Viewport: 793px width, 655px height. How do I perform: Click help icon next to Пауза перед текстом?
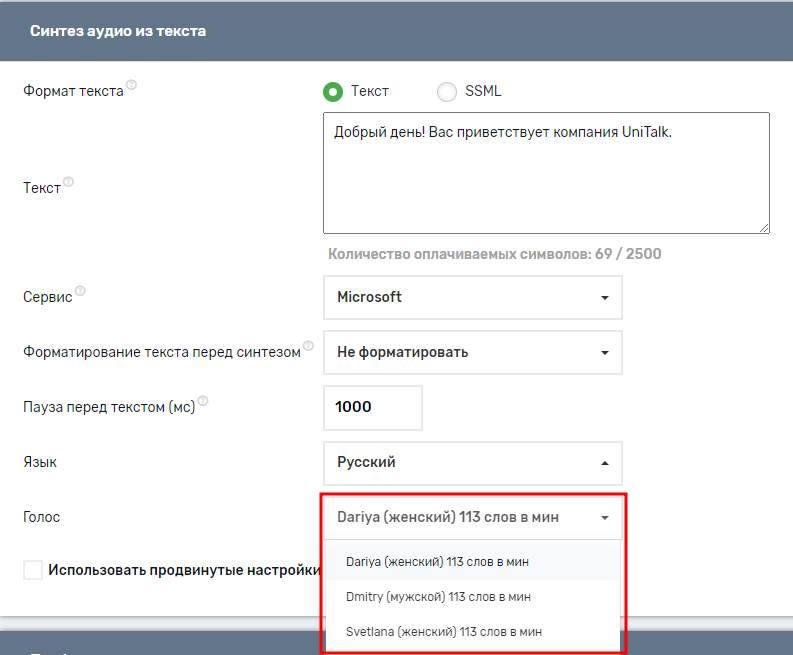203,401
